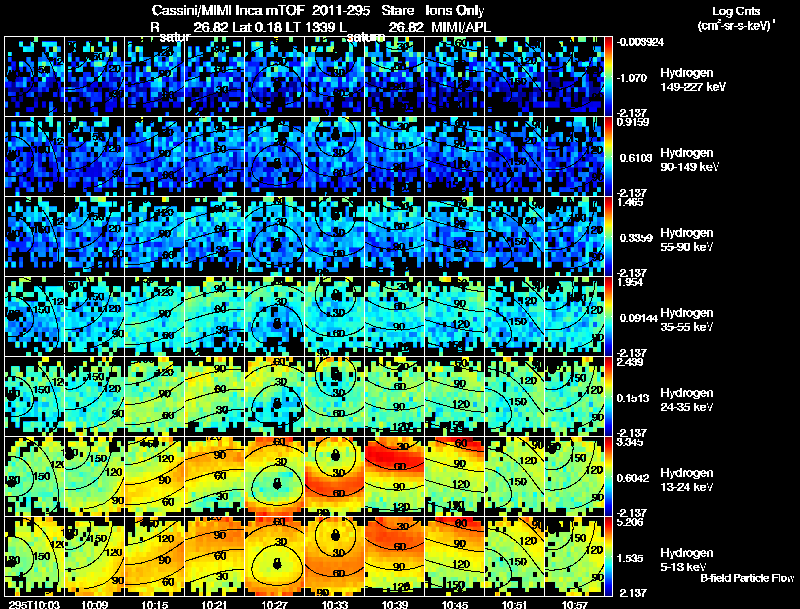Click the '10:09' time label

(94, 604)
